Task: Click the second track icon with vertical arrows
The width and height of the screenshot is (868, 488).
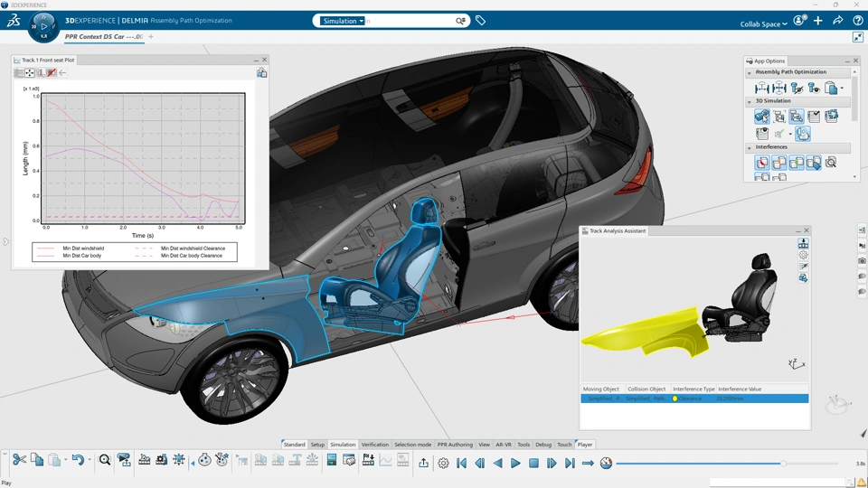Action: coord(779,88)
